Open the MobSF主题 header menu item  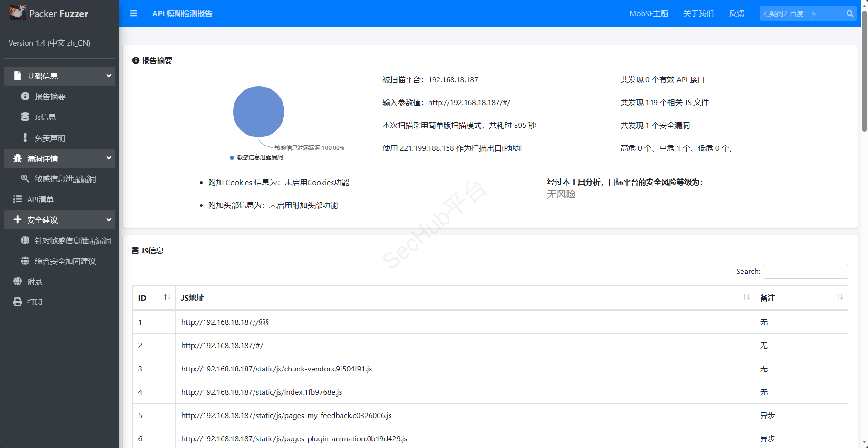coord(649,14)
